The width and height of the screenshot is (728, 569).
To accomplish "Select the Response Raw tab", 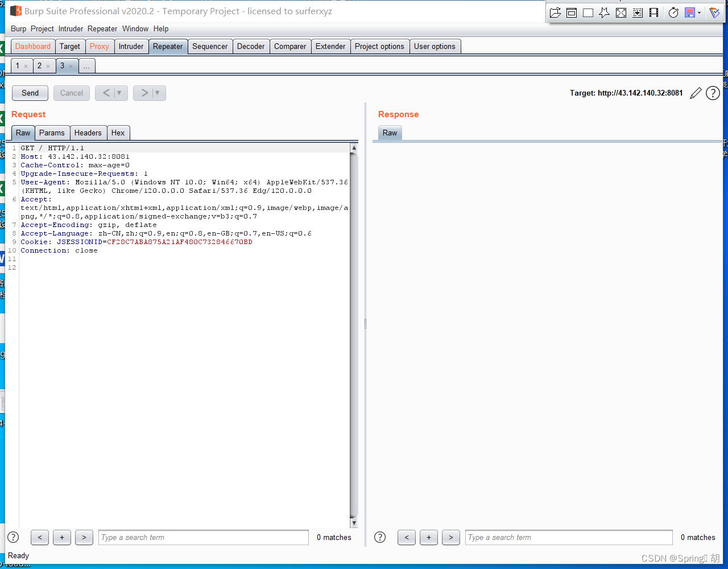I will (x=390, y=133).
